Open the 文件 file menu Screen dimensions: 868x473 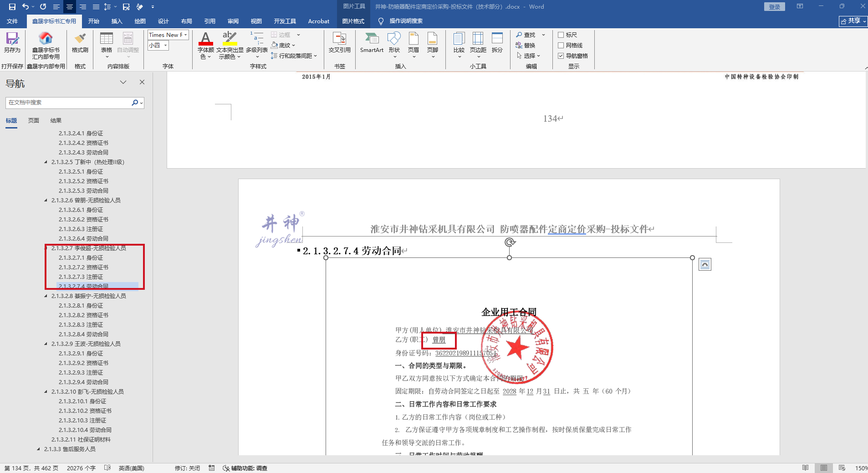[12, 21]
